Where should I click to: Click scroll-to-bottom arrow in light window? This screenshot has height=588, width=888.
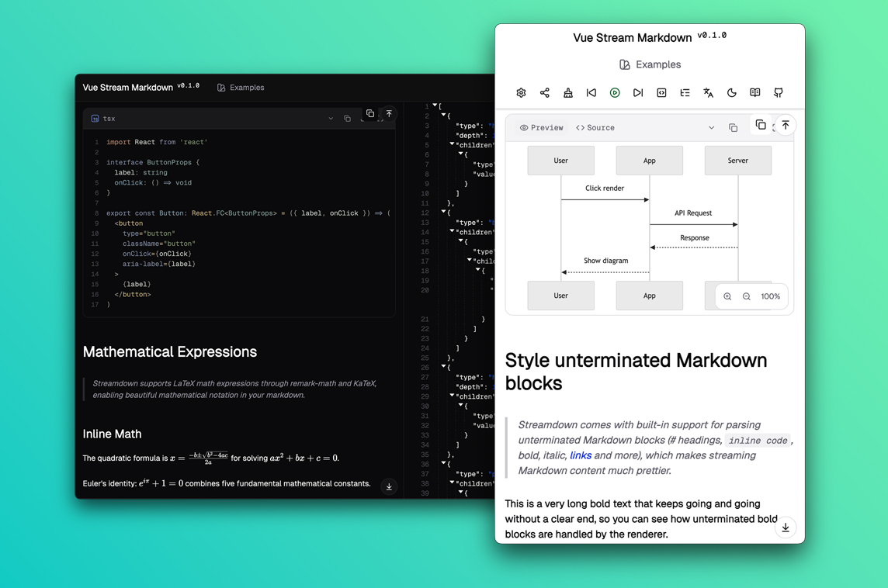(786, 527)
